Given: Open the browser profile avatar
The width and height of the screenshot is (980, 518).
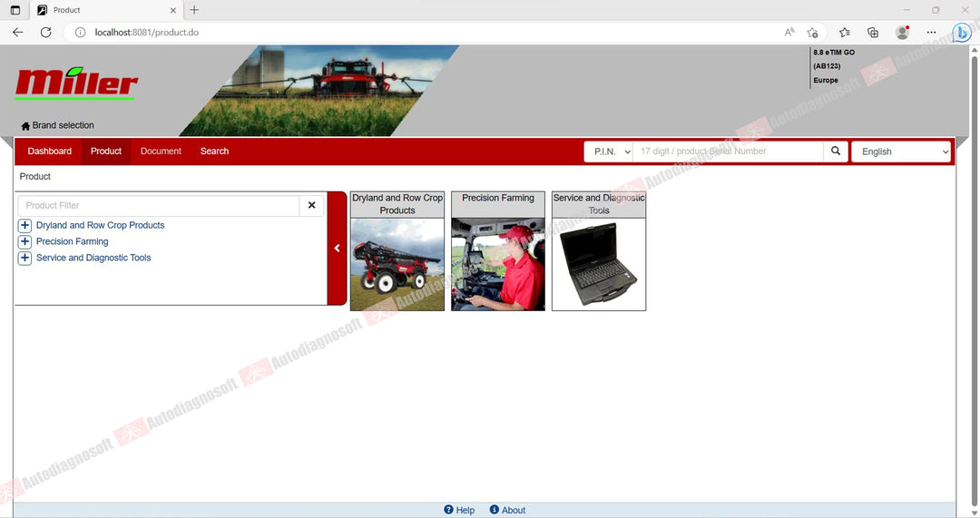Looking at the screenshot, I should [x=902, y=33].
